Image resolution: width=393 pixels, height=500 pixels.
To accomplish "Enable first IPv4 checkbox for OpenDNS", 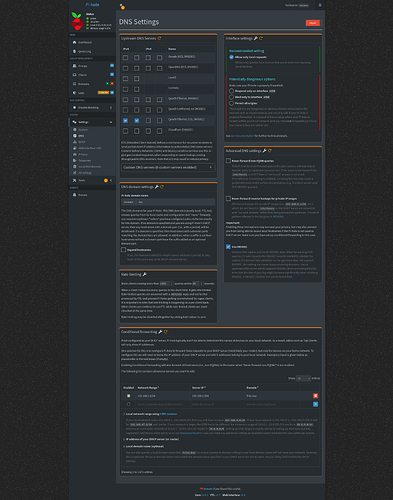I will point(125,68).
